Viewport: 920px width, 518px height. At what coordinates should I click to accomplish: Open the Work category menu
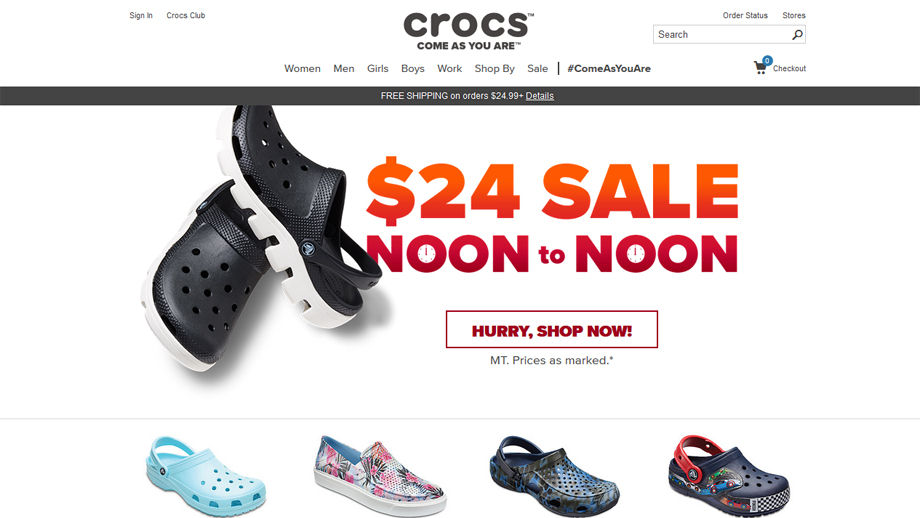449,69
